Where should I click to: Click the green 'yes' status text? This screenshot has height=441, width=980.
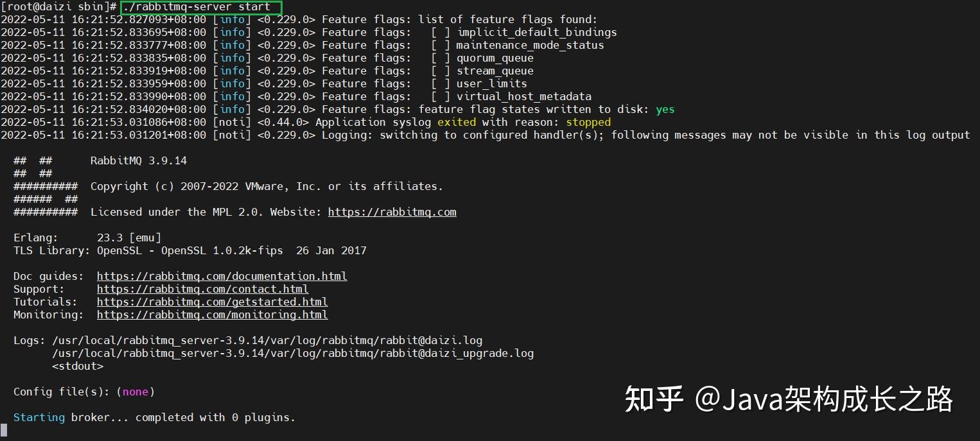[x=665, y=109]
